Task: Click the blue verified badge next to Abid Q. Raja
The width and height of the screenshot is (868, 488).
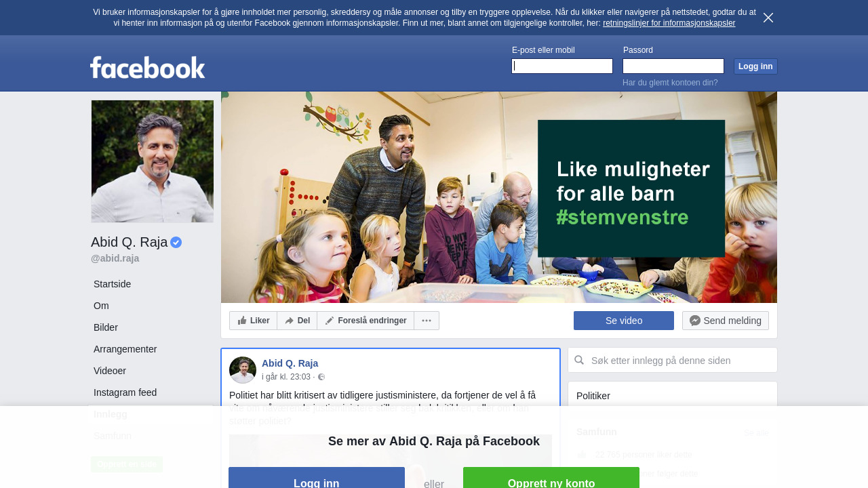Action: pos(176,242)
